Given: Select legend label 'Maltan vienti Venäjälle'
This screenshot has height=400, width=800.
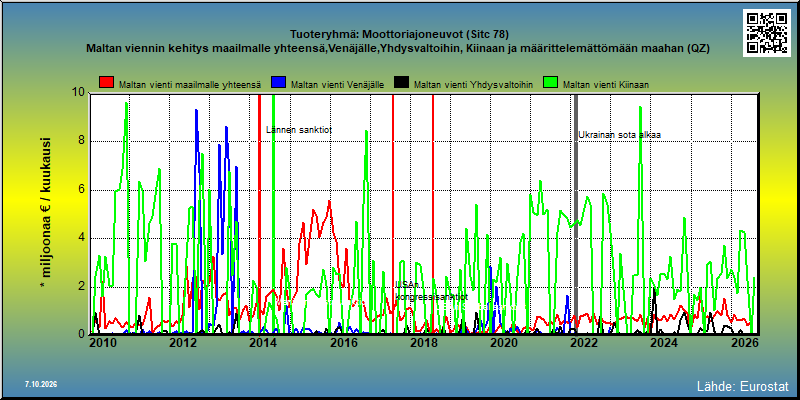Looking at the screenshot, I should pos(337,85).
